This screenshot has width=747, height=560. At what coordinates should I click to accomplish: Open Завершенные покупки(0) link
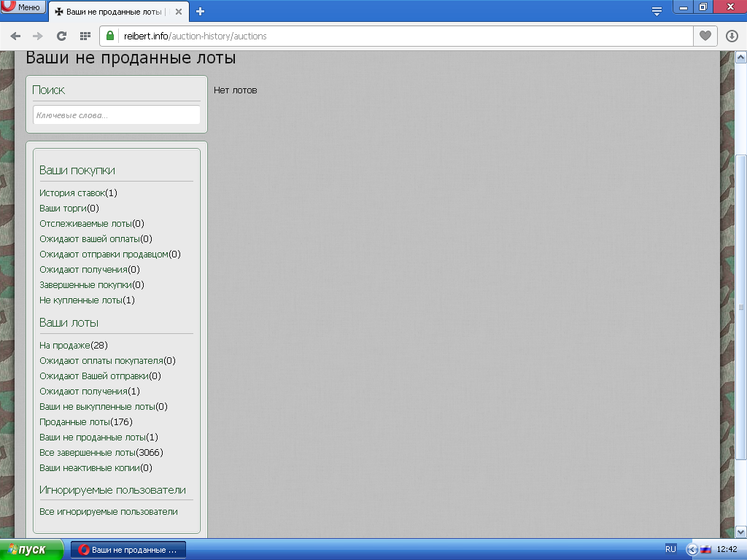point(92,285)
